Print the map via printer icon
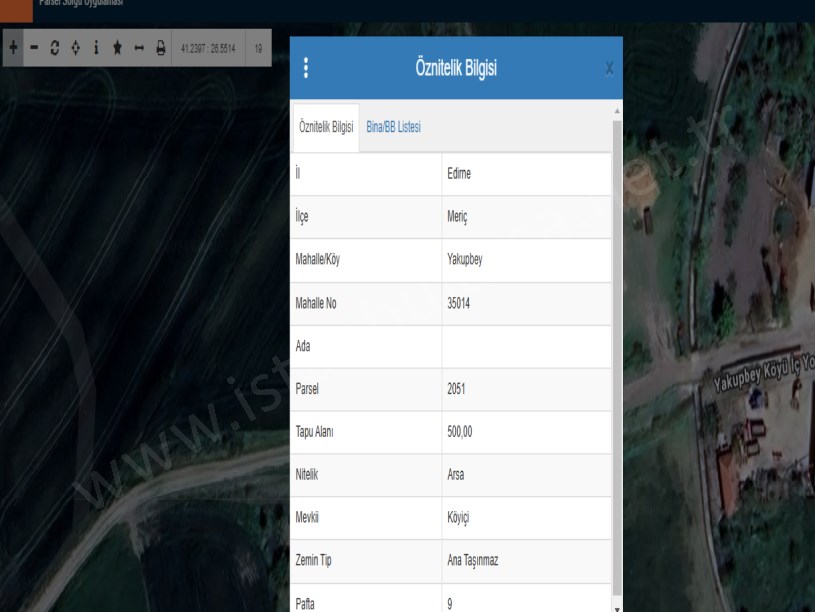Screen dimensions: 815x612 (160, 48)
